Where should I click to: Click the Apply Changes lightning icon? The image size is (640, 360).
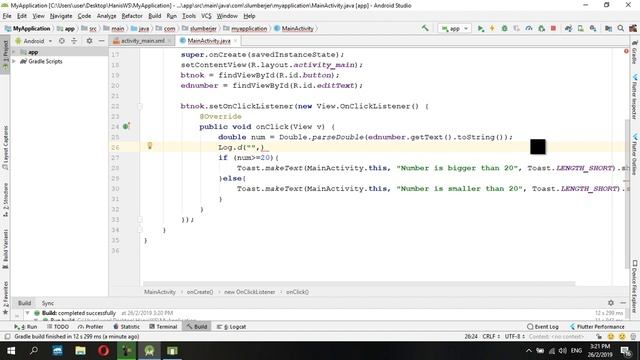(492, 28)
